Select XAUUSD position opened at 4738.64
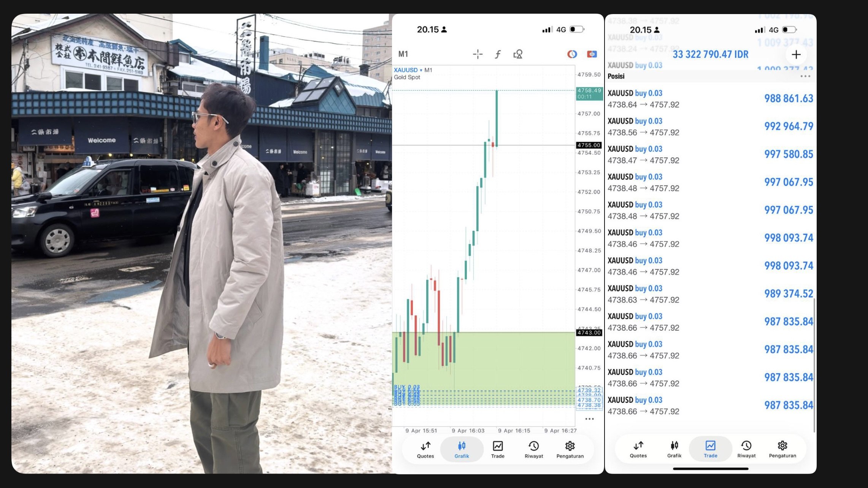 click(710, 99)
